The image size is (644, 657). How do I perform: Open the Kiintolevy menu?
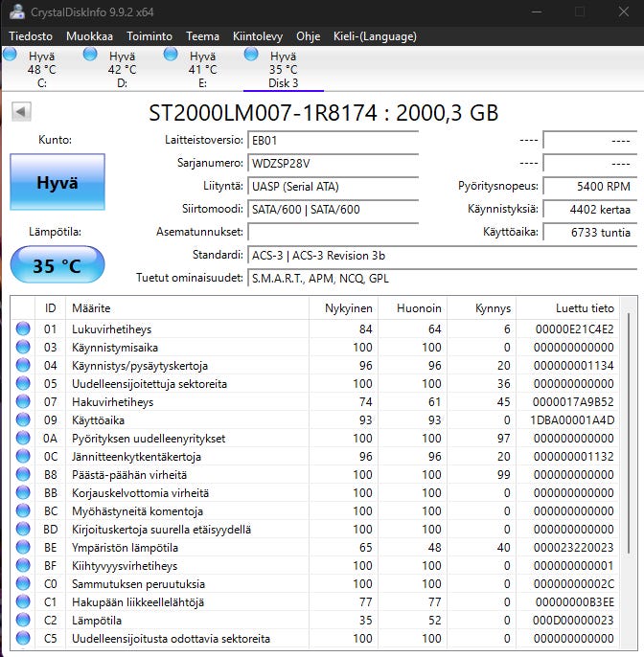tap(258, 36)
